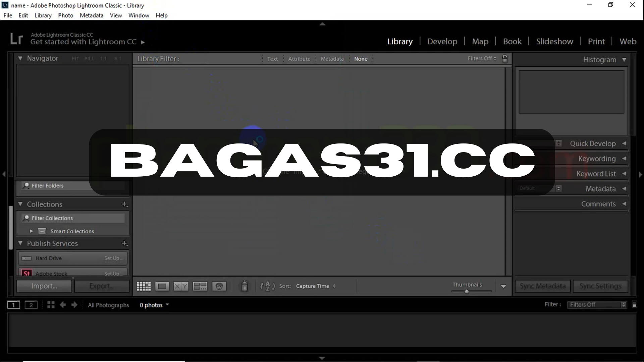Click the Hard Drive service icon
The height and width of the screenshot is (362, 644).
(x=26, y=258)
